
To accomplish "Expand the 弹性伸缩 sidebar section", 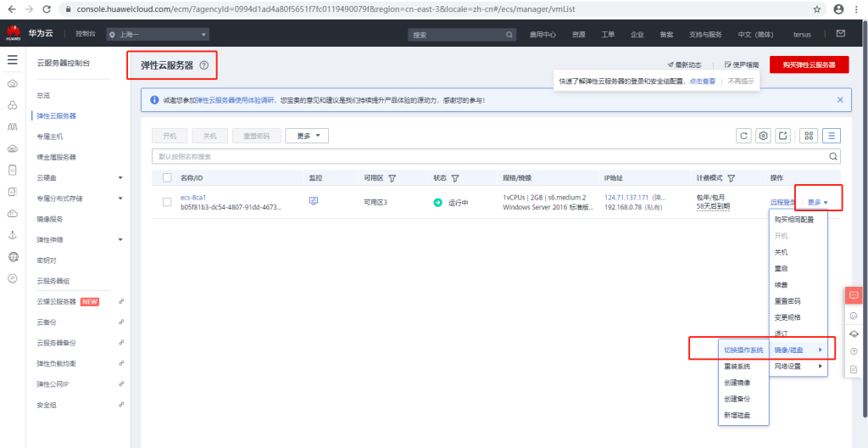I will [x=120, y=239].
